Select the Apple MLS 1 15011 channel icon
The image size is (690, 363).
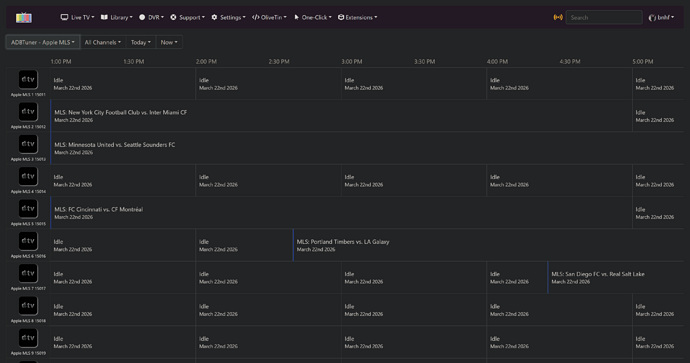28,80
